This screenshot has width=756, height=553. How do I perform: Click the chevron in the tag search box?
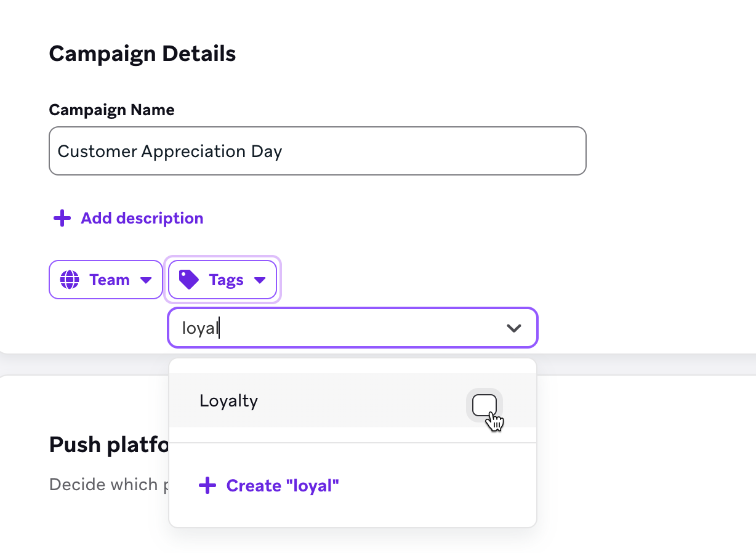coord(513,328)
